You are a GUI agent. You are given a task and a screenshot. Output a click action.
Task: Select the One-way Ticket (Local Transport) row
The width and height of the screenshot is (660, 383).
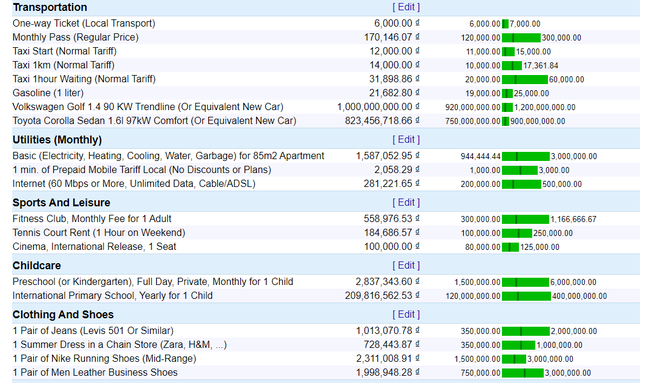tap(326, 24)
